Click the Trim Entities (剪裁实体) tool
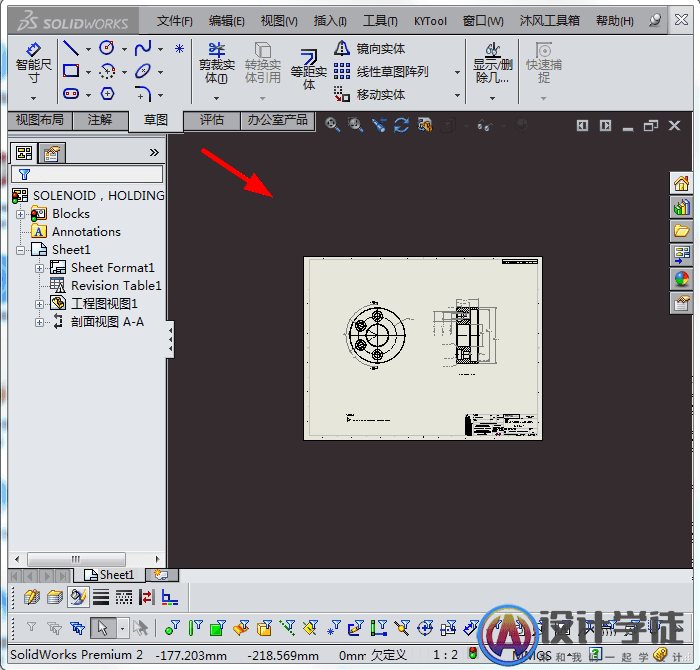700x670 pixels. (217, 63)
